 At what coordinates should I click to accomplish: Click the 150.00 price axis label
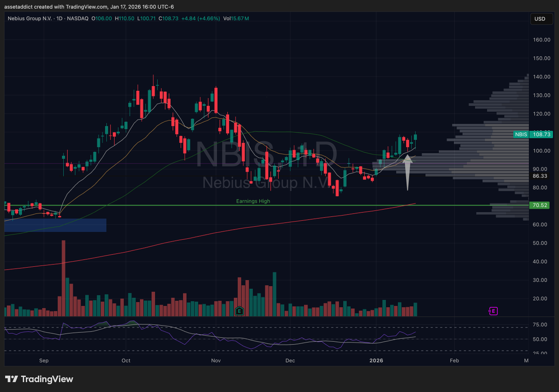tap(541, 58)
